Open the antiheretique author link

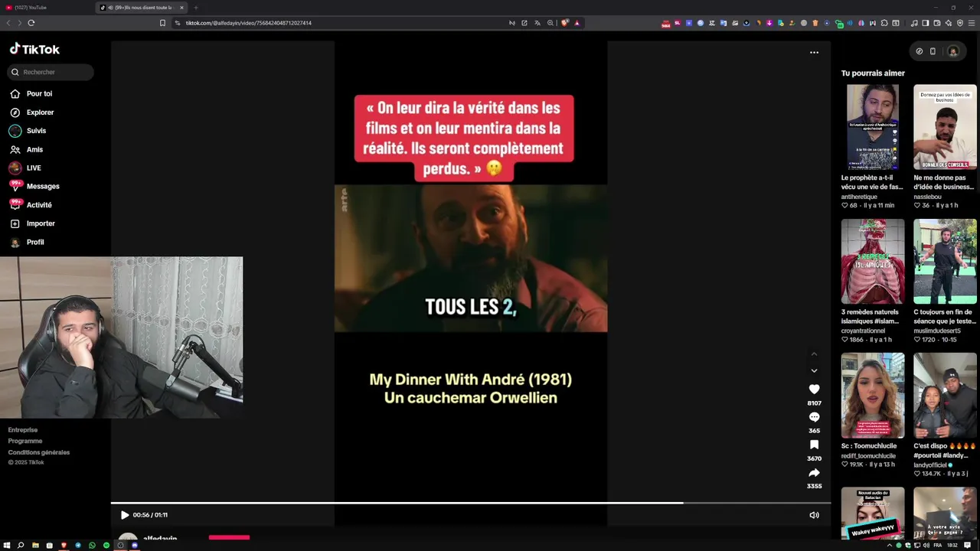[859, 197]
